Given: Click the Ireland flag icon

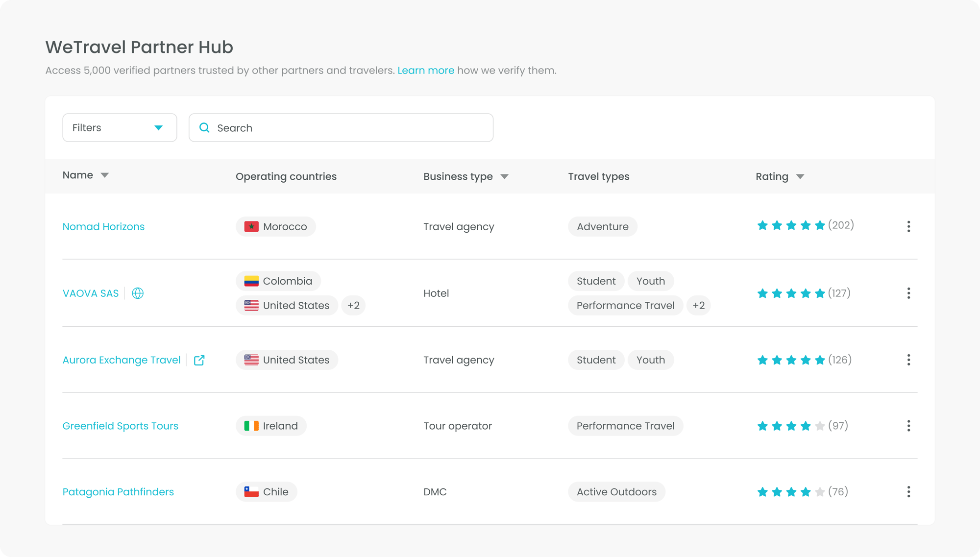Looking at the screenshot, I should click(x=251, y=426).
